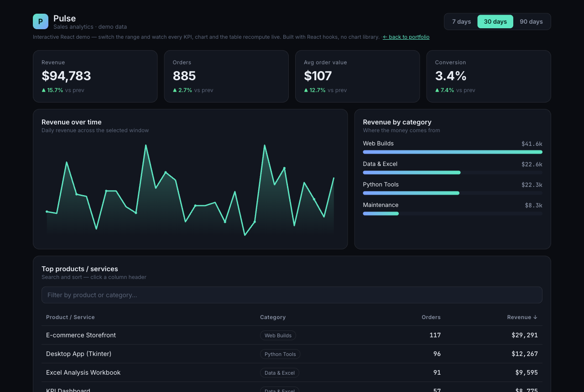Sort table by Revenue column header
This screenshot has width=584, height=392.
pyautogui.click(x=522, y=317)
